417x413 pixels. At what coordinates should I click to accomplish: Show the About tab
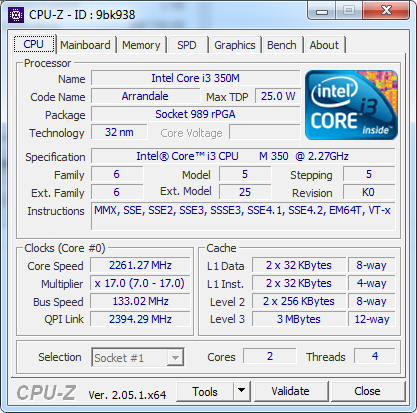coord(324,45)
